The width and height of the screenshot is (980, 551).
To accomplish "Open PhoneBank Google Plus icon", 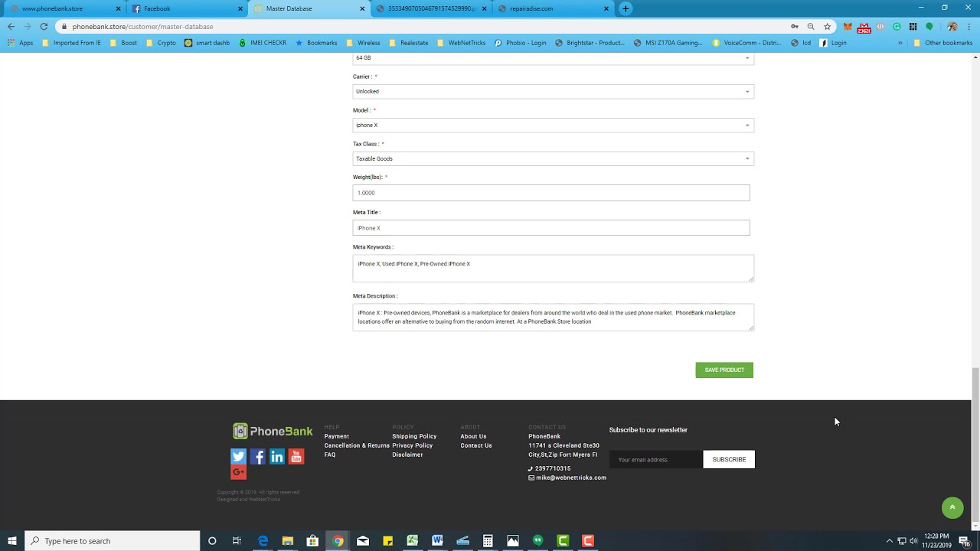I will (239, 472).
